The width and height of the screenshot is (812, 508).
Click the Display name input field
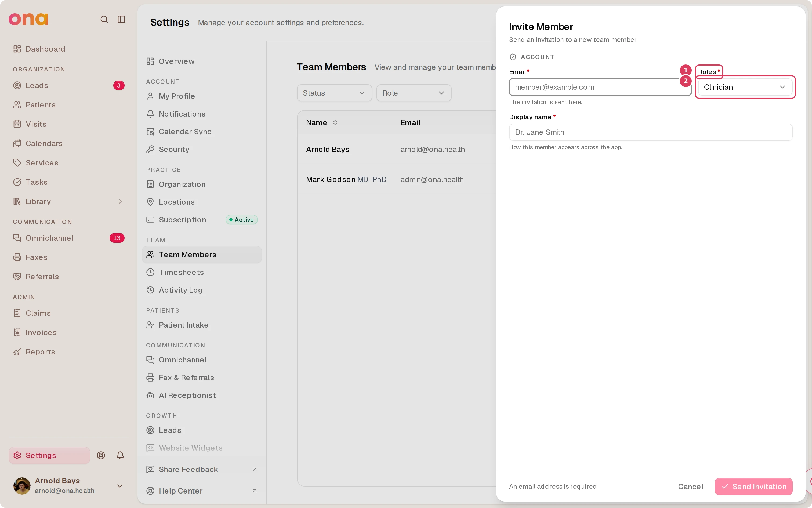point(650,132)
